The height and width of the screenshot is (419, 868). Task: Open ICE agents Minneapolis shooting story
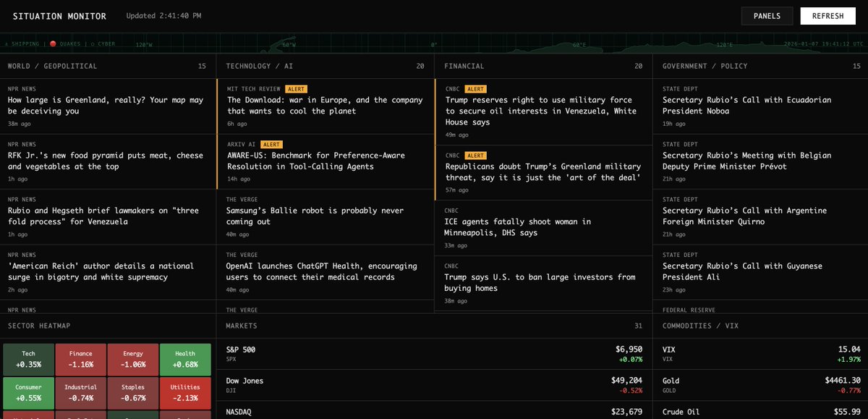tap(543, 228)
